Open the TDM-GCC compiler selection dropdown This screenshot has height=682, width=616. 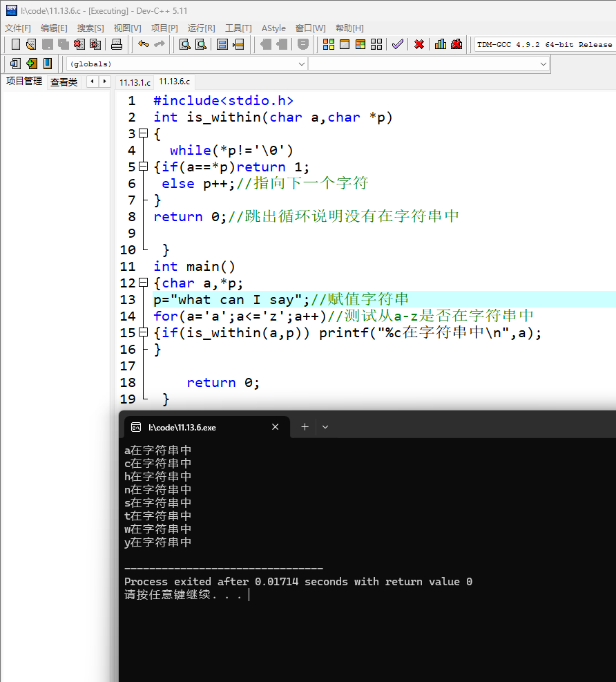[545, 44]
